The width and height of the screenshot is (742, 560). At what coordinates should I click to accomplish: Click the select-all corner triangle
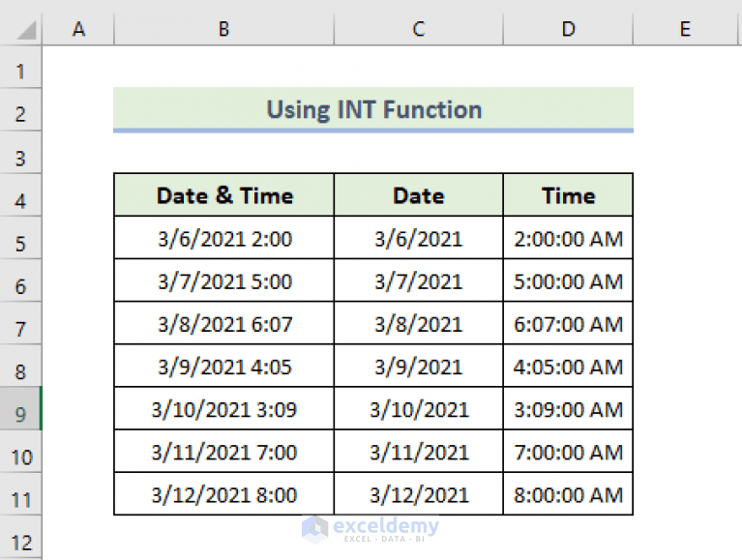tap(26, 30)
